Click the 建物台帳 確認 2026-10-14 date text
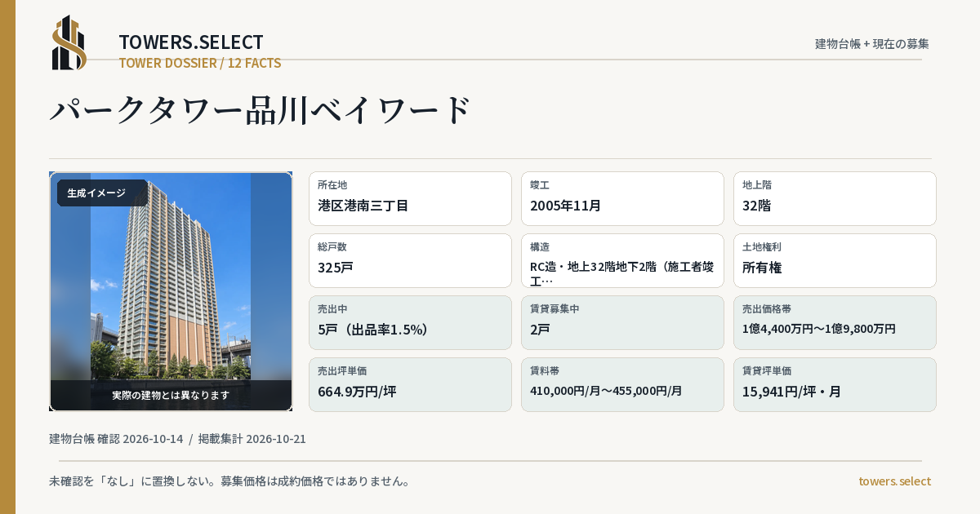Screen dimensions: 980x514 [116, 439]
